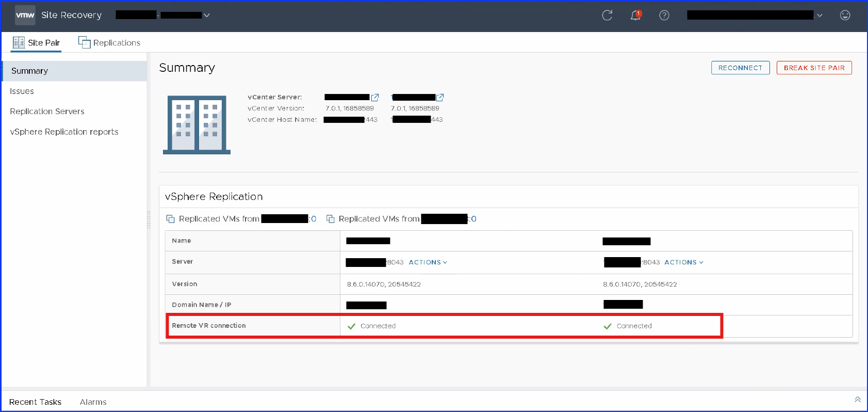The height and width of the screenshot is (412, 868).
Task: Switch to the Alarms tab at bottom
Action: click(x=93, y=402)
